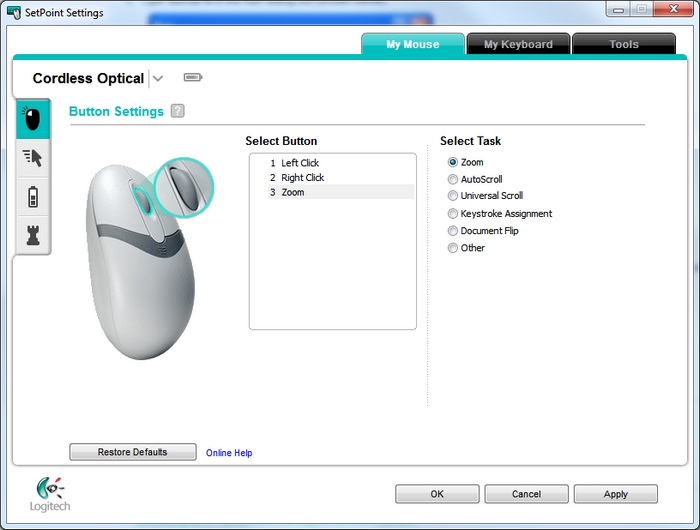The width and height of the screenshot is (700, 530).
Task: Select Keystroke Assignment radio button
Action: pos(453,213)
